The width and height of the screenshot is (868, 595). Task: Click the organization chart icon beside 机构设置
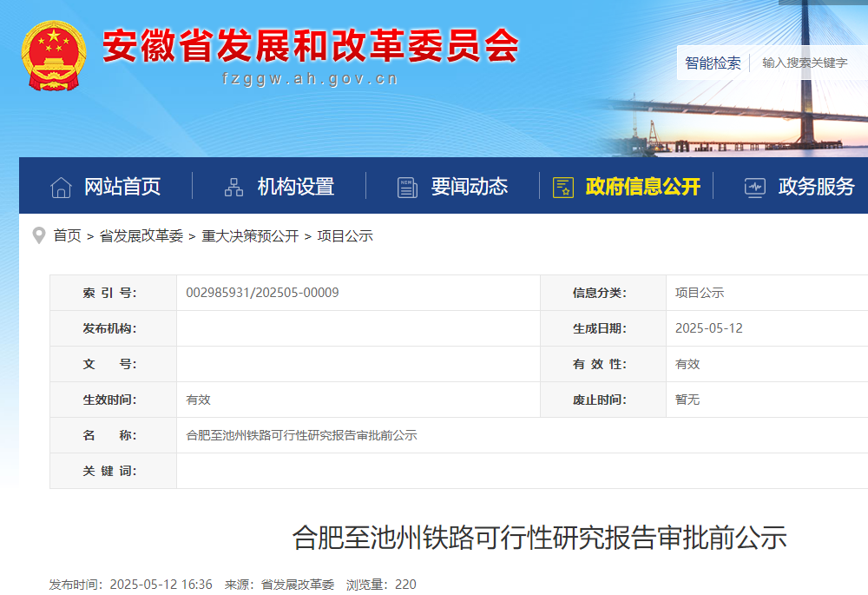click(233, 187)
